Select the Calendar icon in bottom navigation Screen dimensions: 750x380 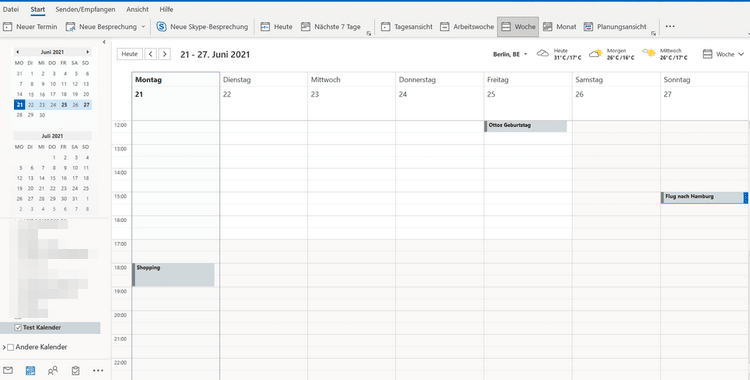30,370
